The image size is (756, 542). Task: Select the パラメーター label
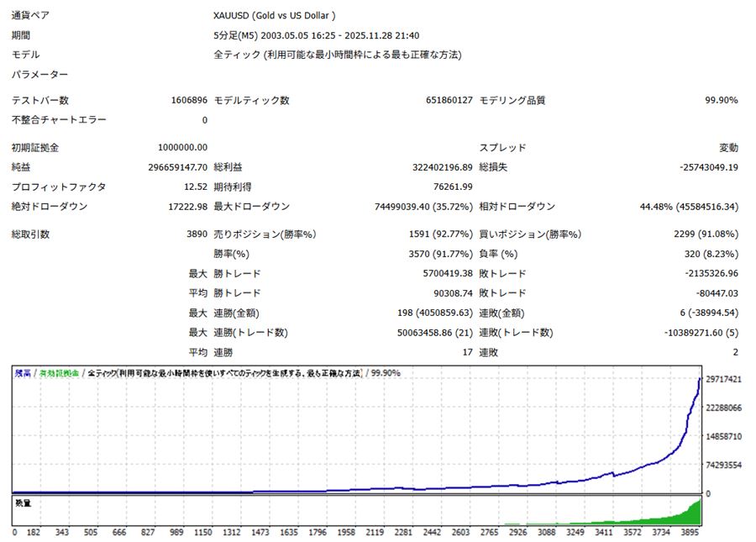point(39,75)
